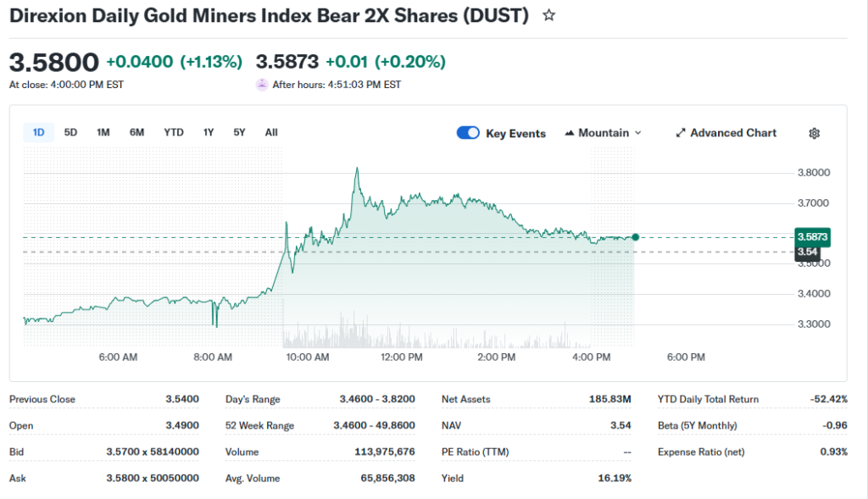This screenshot has height=499, width=868.
Task: Switch chart to 1Y range
Action: coord(209,132)
